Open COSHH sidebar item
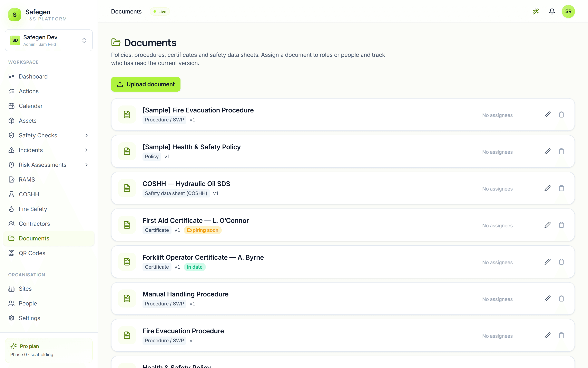This screenshot has height=368, width=588. click(x=49, y=194)
